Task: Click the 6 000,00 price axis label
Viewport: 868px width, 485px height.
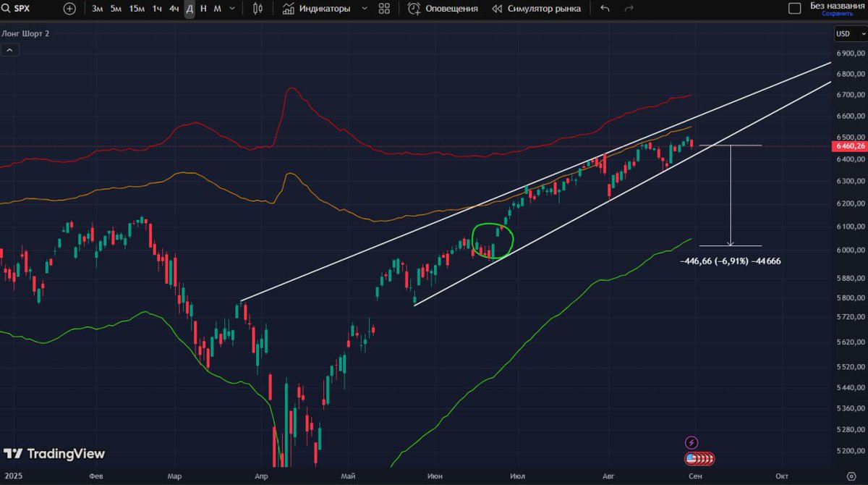Action: click(x=851, y=250)
